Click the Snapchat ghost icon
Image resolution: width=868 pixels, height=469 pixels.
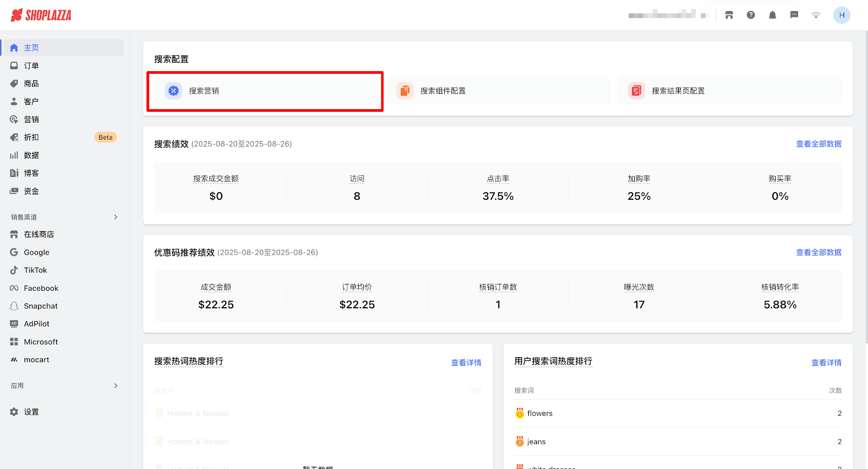pos(14,306)
